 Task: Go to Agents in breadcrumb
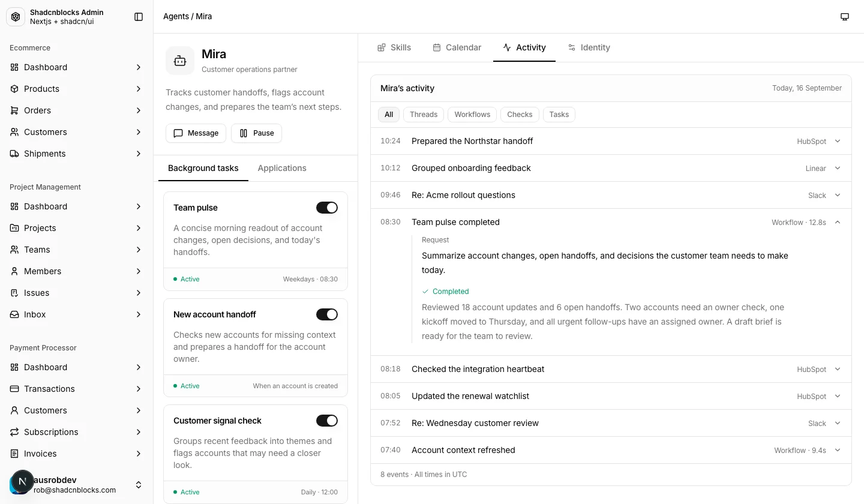[176, 16]
